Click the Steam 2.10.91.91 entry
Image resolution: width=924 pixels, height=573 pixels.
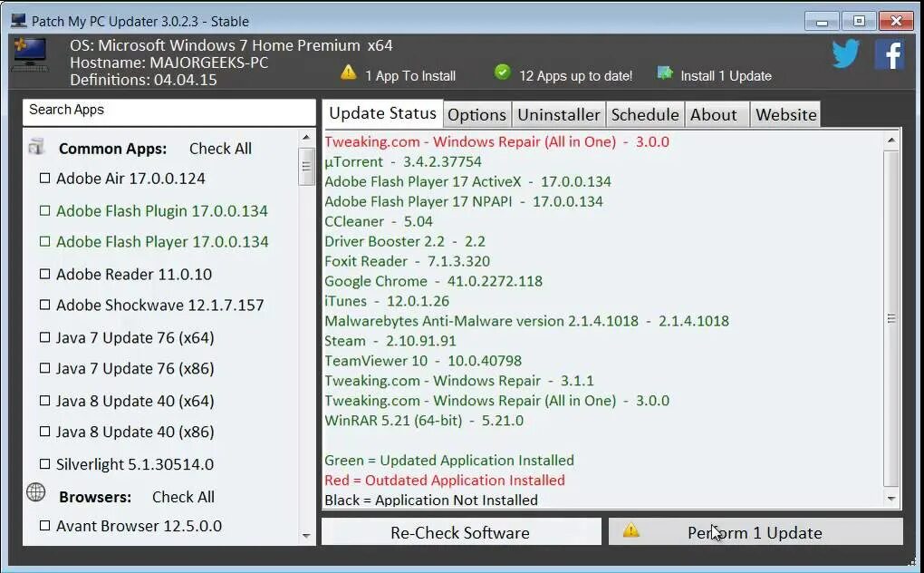coord(390,341)
